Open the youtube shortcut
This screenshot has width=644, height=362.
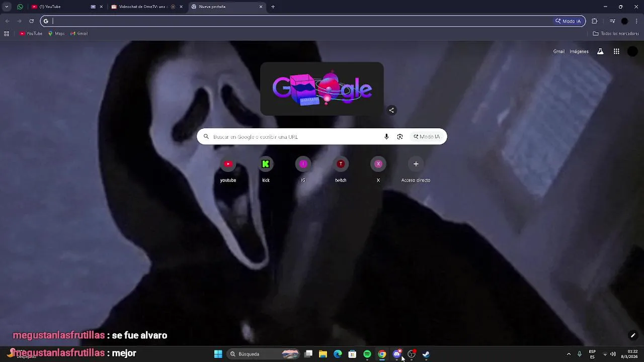click(x=228, y=170)
